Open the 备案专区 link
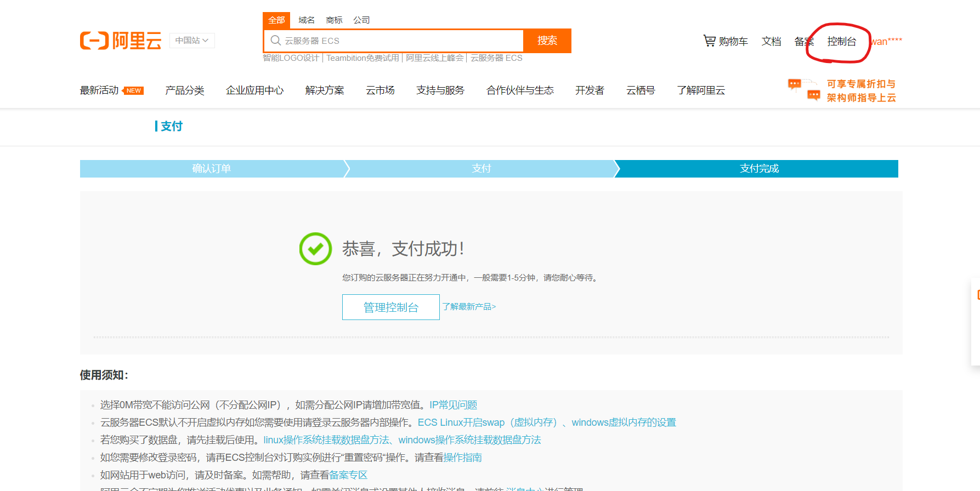This screenshot has height=491, width=980. (348, 475)
